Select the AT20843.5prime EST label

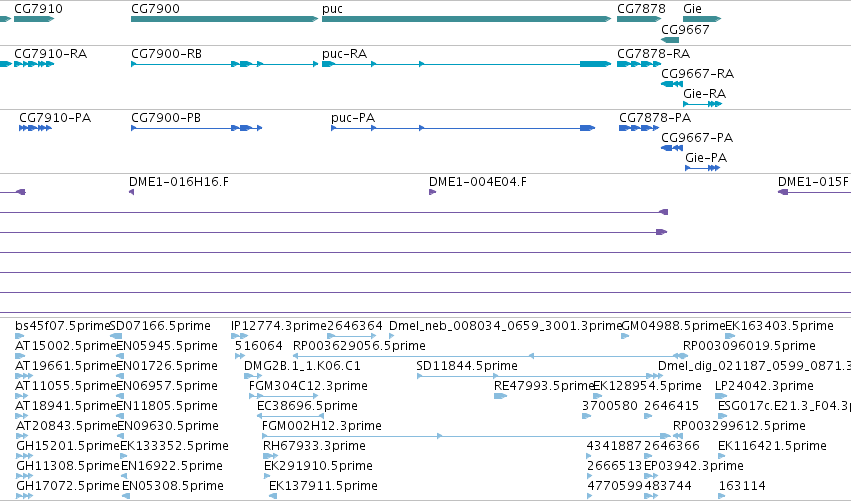click(x=67, y=426)
